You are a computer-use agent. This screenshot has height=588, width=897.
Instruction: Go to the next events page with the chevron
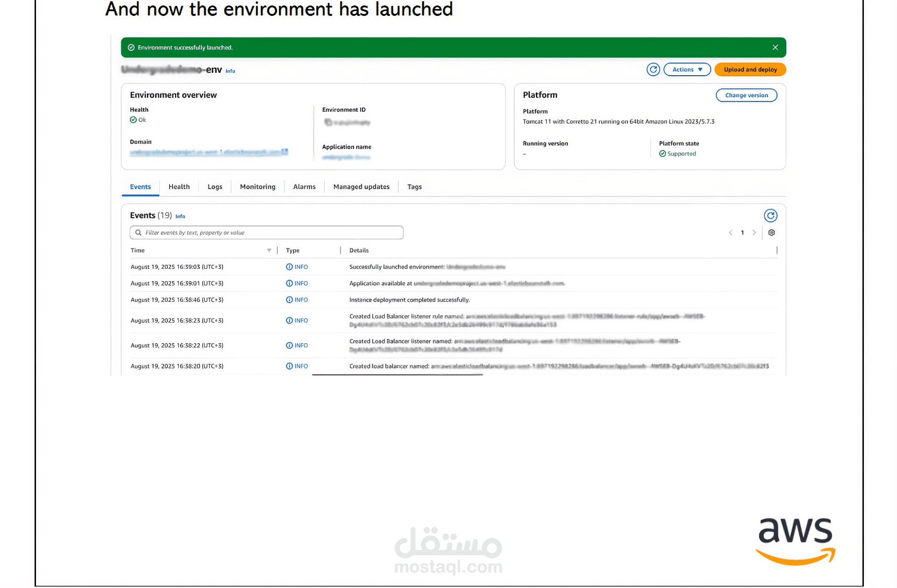click(755, 232)
